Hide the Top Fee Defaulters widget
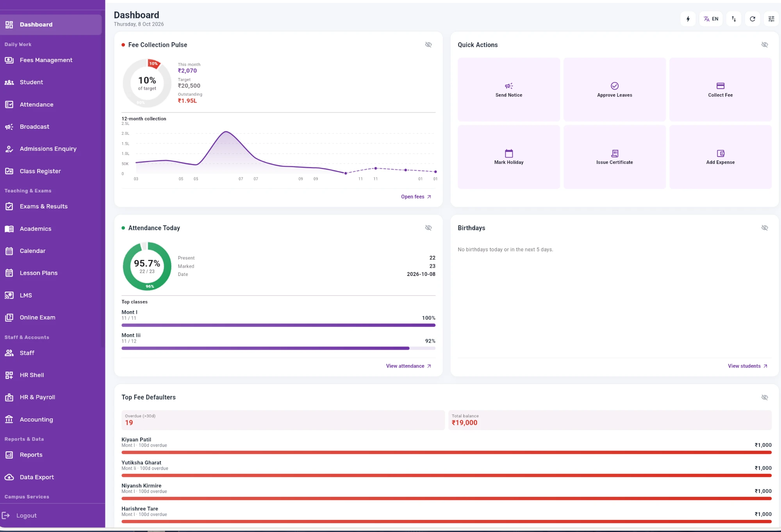The image size is (781, 532). (x=765, y=397)
